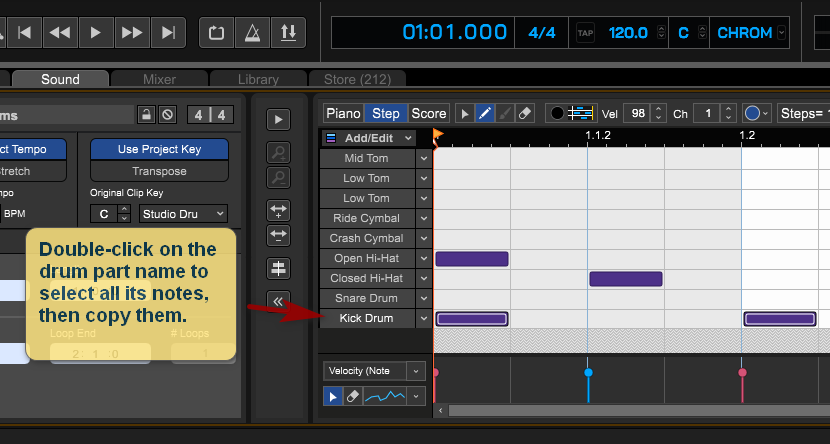Click the rewind transport button
The image size is (830, 444).
60,33
